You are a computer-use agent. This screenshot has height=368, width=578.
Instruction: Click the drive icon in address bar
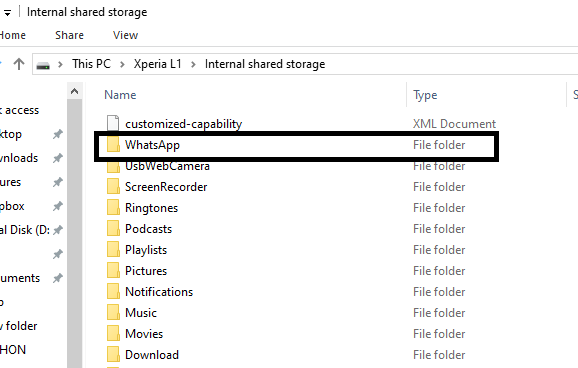(x=43, y=66)
